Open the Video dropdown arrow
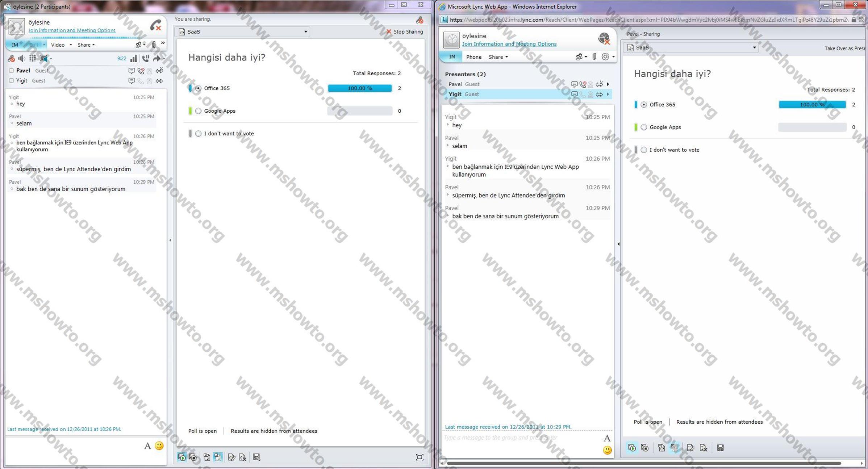The width and height of the screenshot is (868, 469). click(71, 45)
